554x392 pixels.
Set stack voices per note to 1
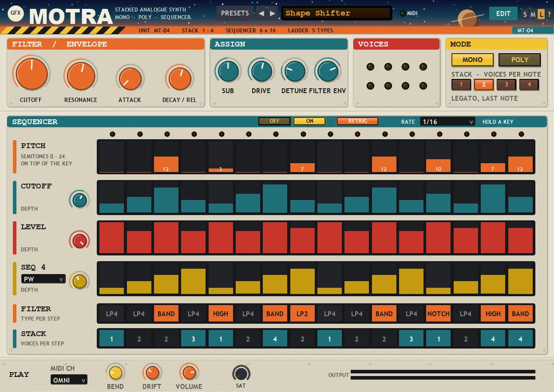[x=461, y=85]
